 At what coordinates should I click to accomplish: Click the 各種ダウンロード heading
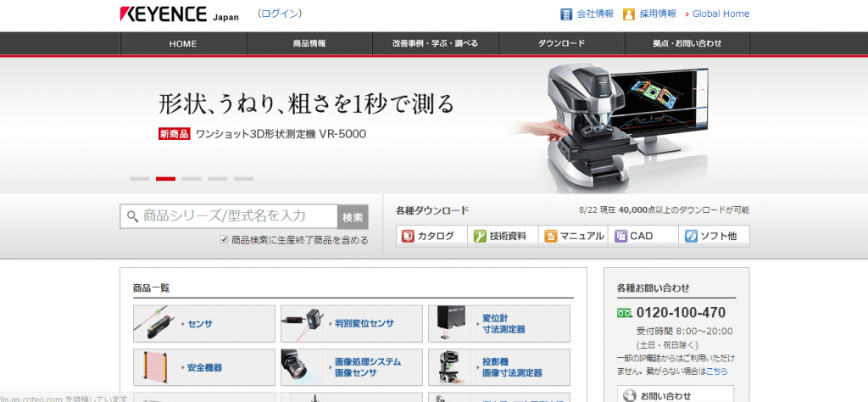[x=432, y=210]
